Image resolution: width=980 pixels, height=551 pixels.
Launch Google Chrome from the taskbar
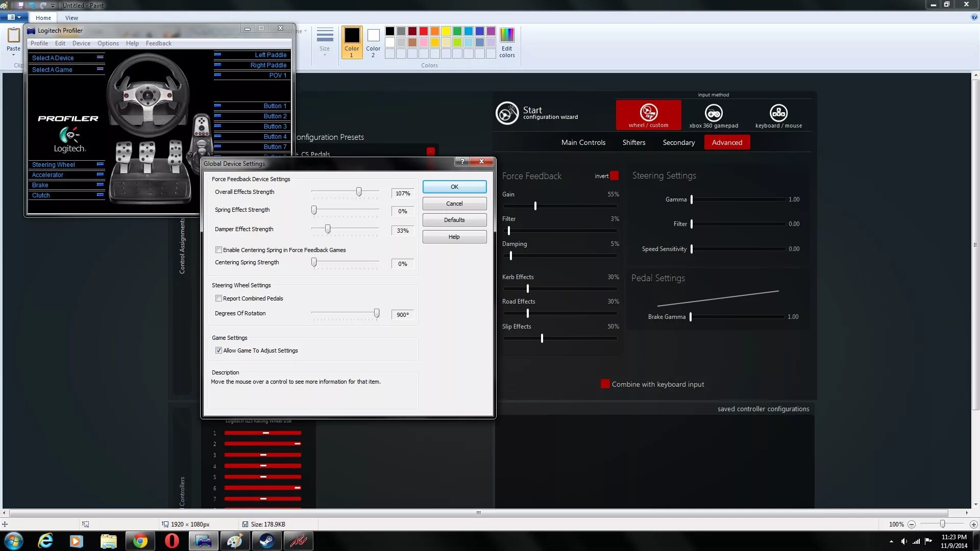[x=140, y=541]
